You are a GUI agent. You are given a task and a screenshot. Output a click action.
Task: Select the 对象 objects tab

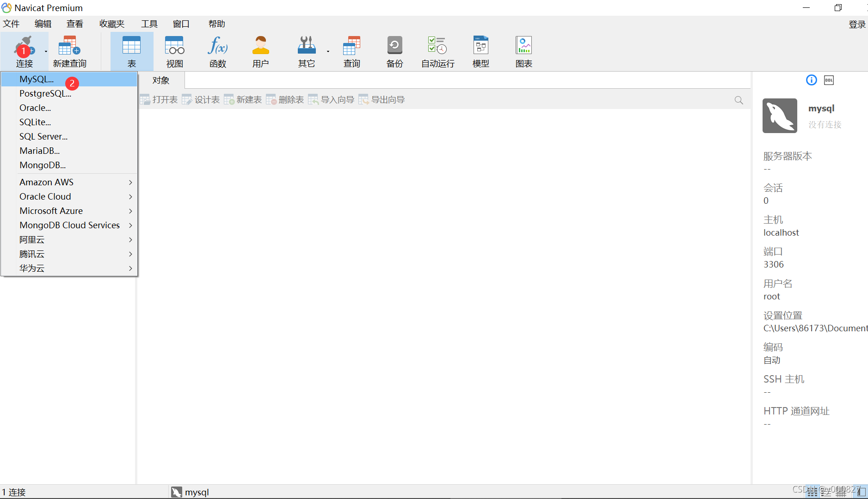[161, 80]
